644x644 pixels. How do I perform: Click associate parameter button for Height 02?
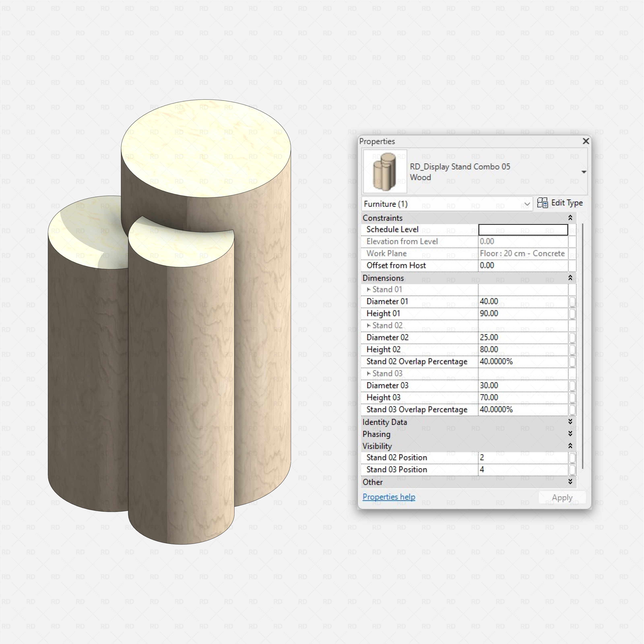click(572, 350)
